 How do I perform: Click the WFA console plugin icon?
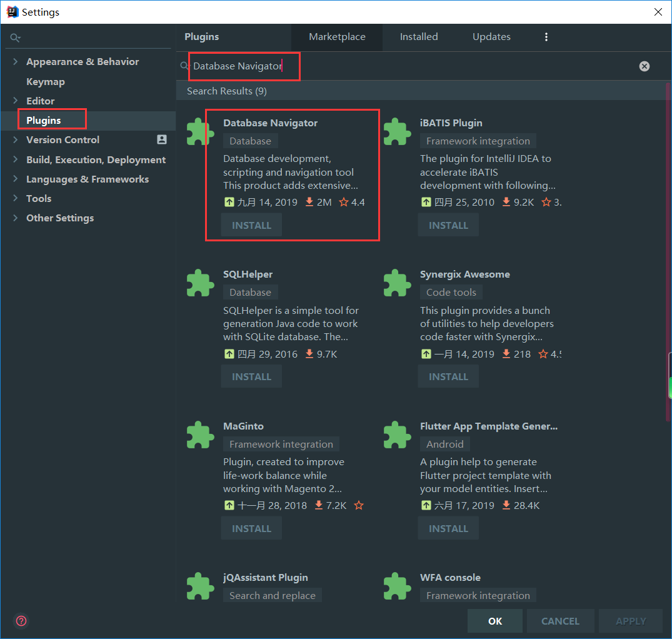(397, 586)
